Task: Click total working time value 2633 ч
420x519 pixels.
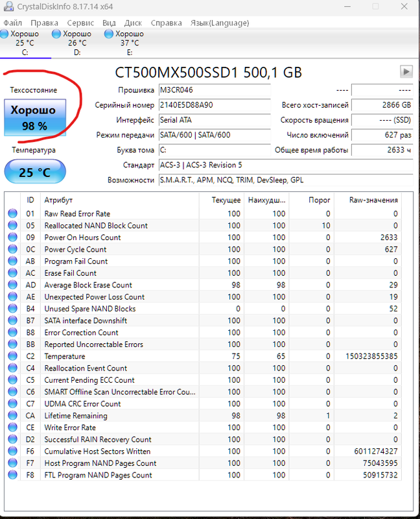Action: coord(382,150)
